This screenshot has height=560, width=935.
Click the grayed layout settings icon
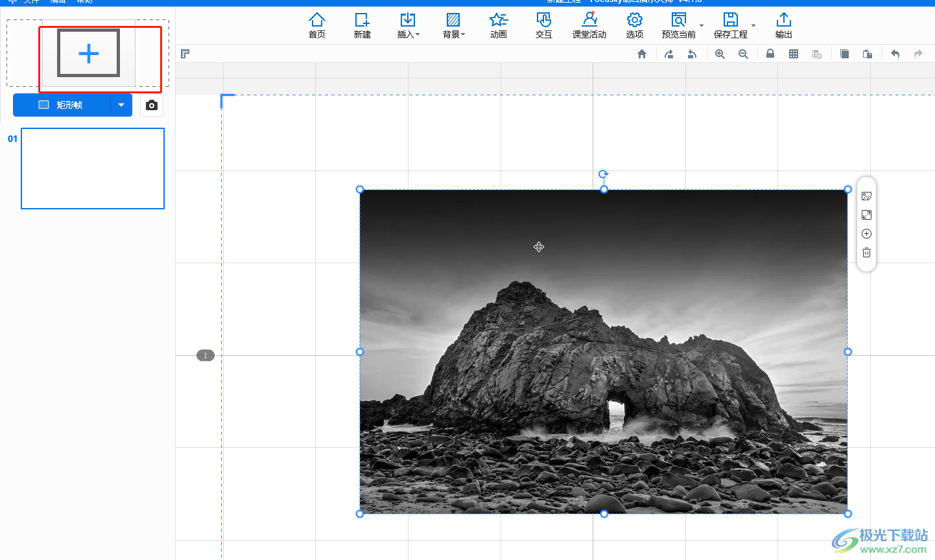pos(817,54)
